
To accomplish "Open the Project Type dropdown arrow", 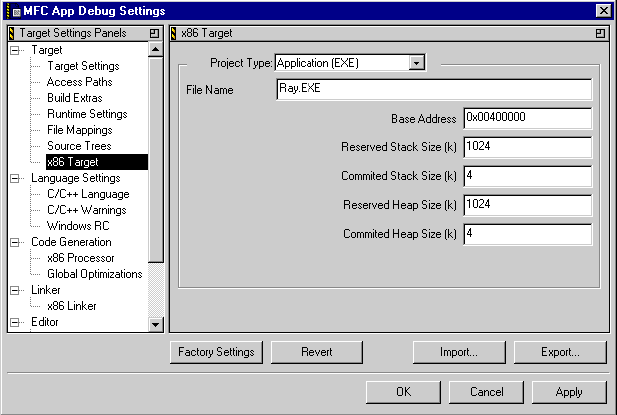I will coord(416,63).
